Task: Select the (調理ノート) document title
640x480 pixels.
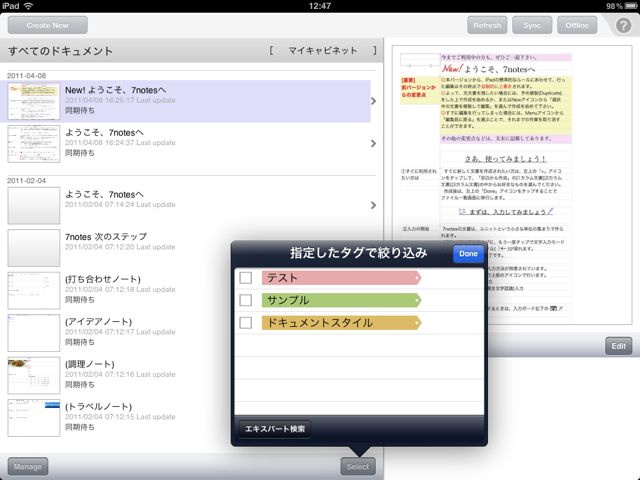Action: (x=90, y=364)
